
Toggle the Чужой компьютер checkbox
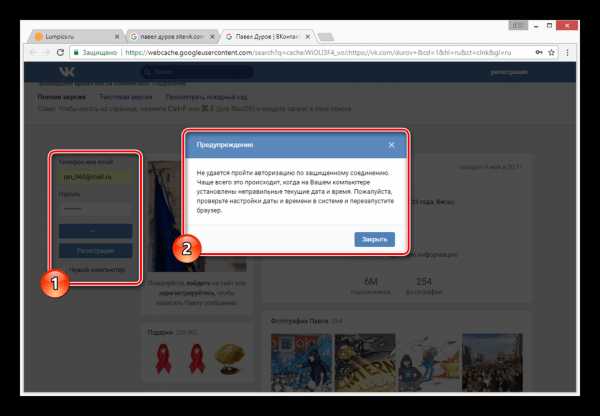pyautogui.click(x=96, y=270)
